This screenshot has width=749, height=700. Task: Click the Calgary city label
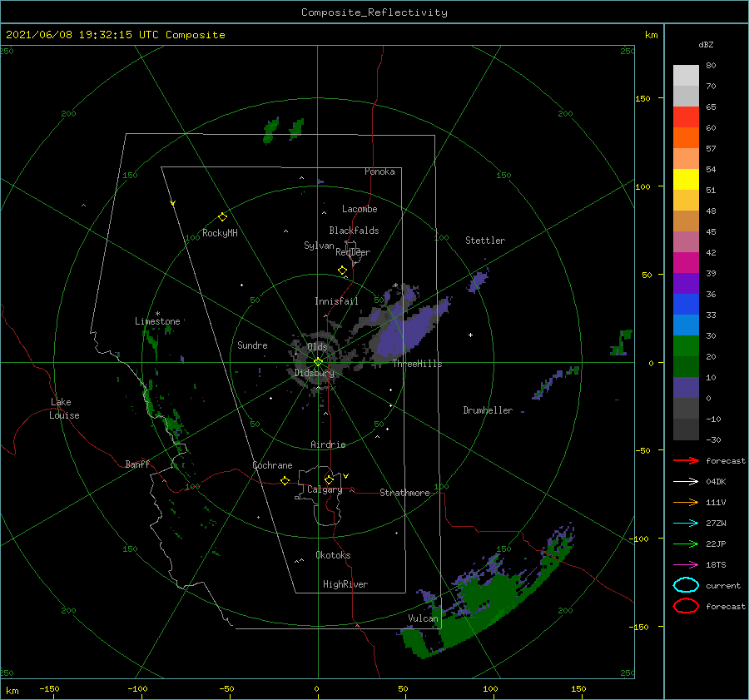pyautogui.click(x=325, y=489)
